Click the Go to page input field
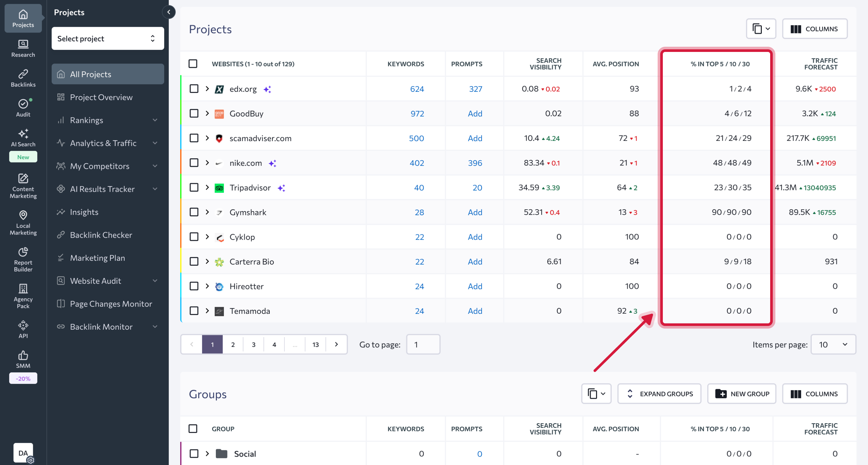The width and height of the screenshot is (868, 465). coord(423,344)
